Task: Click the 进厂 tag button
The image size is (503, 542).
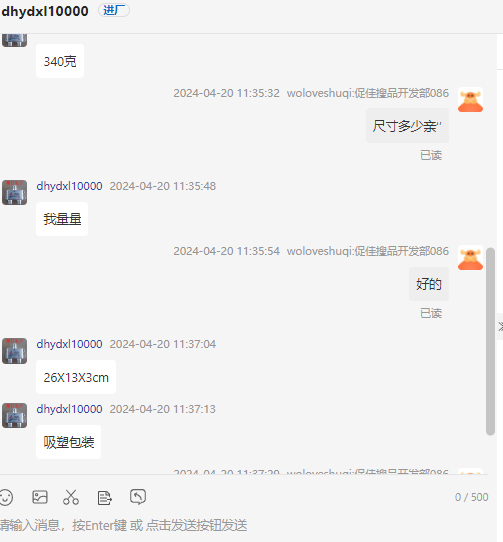Action: click(x=114, y=10)
